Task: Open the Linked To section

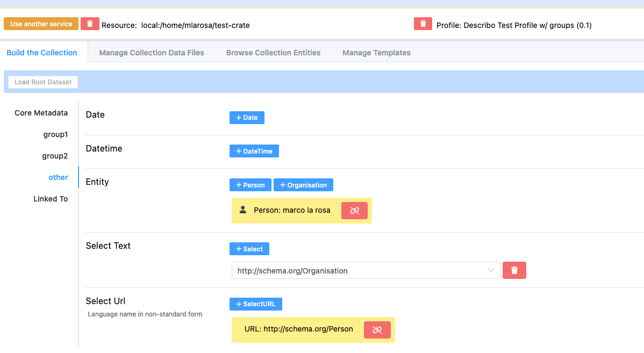Action: 51,199
